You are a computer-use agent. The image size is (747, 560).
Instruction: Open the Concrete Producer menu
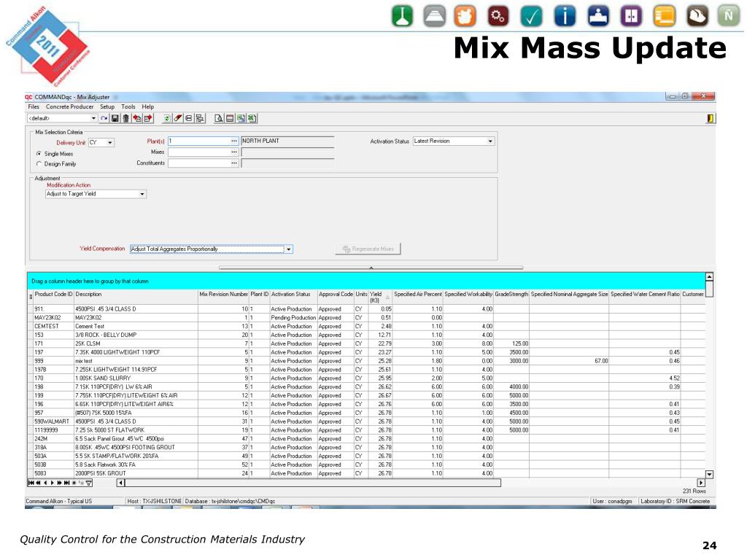coord(70,107)
